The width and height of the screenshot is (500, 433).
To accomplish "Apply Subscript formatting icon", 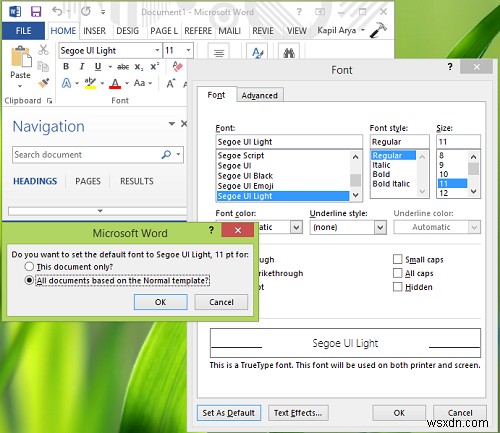I will pyautogui.click(x=139, y=67).
